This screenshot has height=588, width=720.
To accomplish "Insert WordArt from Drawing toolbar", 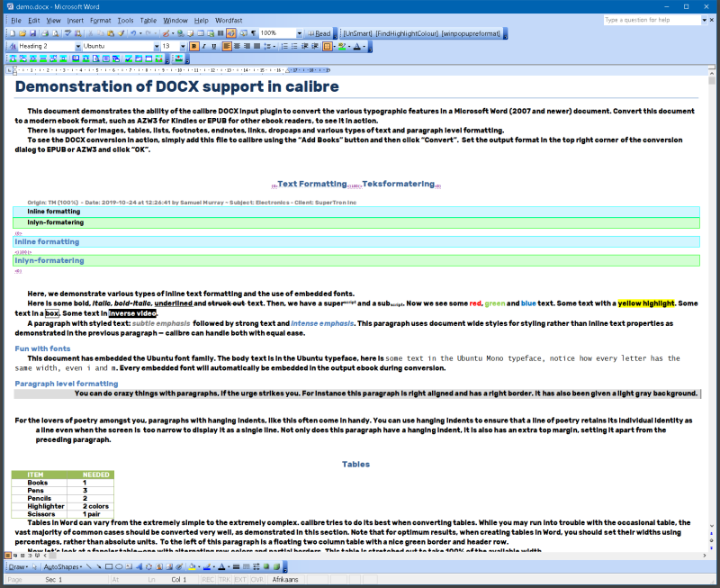I will coord(139,567).
